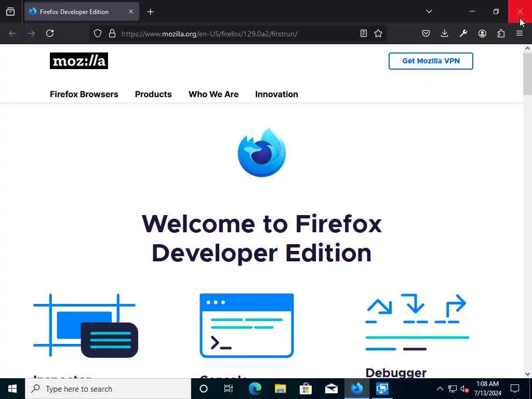Open tracking protection shield icon
This screenshot has width=532, height=399.
tap(98, 33)
